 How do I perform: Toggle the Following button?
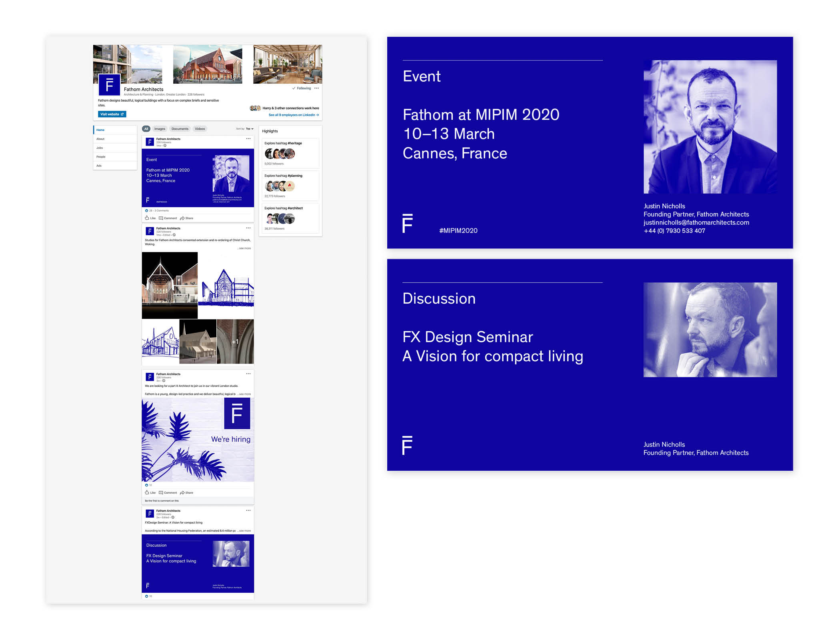pos(302,88)
